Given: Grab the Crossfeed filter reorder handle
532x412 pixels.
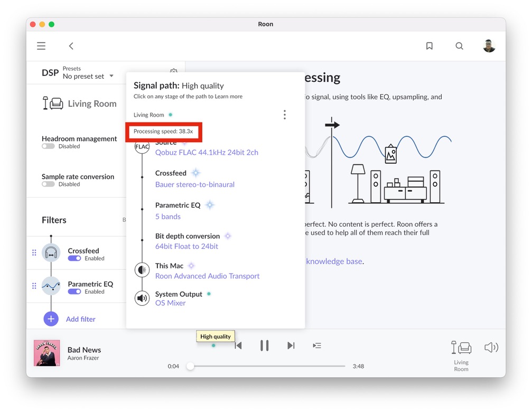Looking at the screenshot, I should tap(34, 252).
